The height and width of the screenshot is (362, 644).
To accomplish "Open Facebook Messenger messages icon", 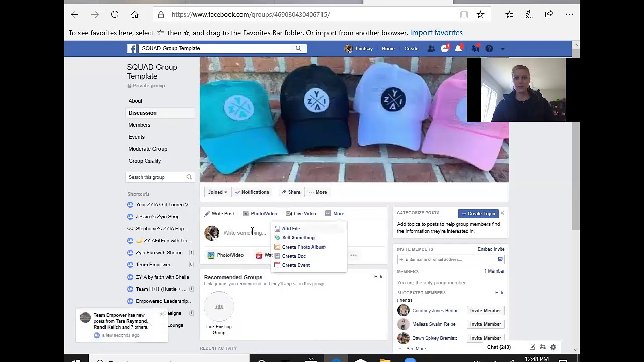I will pos(445,49).
